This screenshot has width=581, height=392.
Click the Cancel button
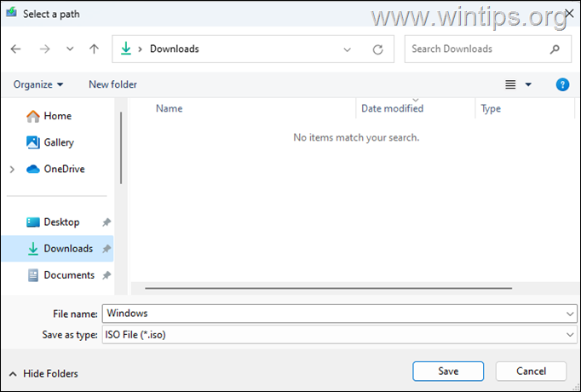click(x=531, y=372)
